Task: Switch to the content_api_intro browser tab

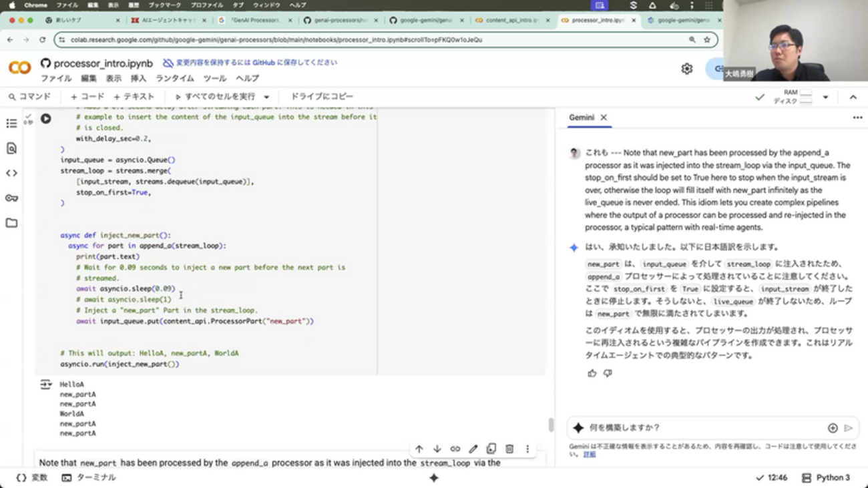Action: click(512, 21)
